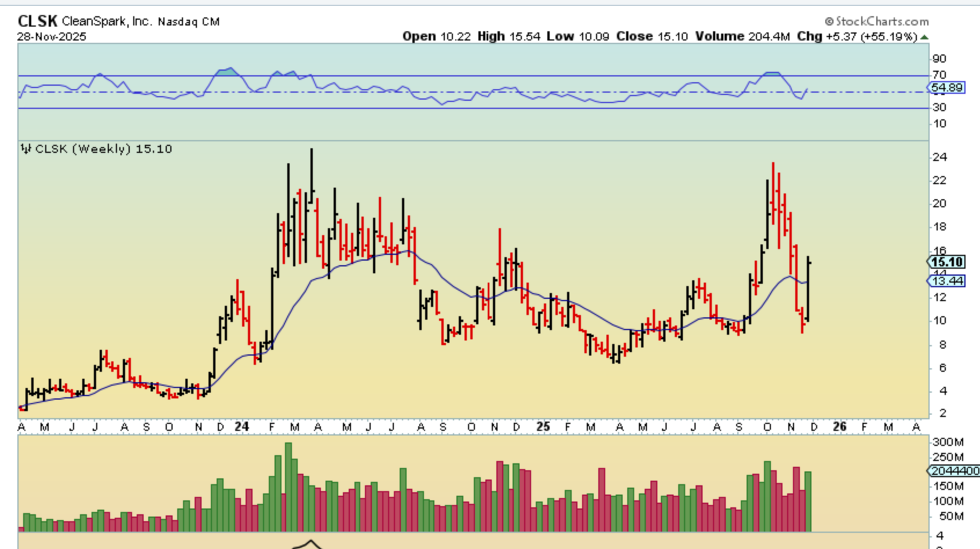Click the 8 tick on the price axis
Image resolution: width=980 pixels, height=549 pixels.
click(x=943, y=345)
